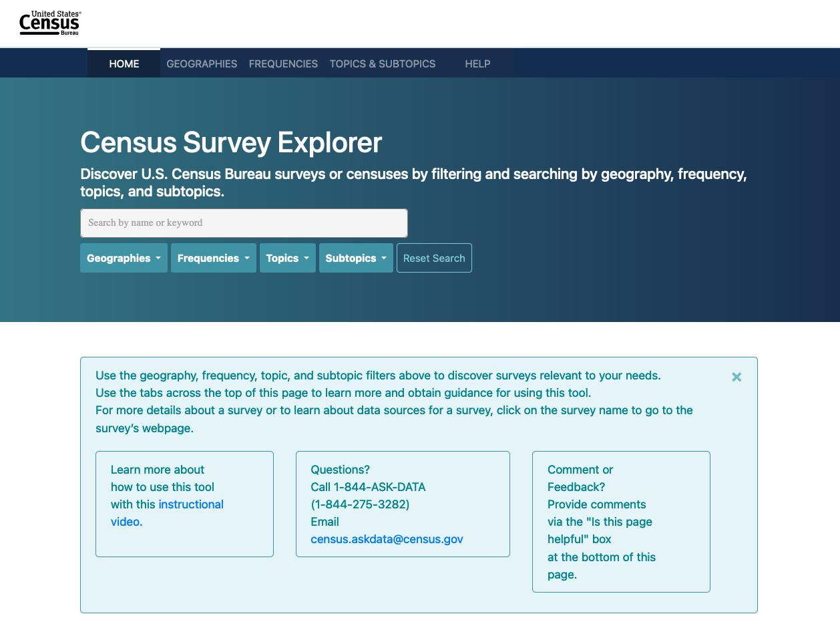The image size is (840, 632).
Task: Click the Census Survey Explorer heading
Action: point(231,142)
